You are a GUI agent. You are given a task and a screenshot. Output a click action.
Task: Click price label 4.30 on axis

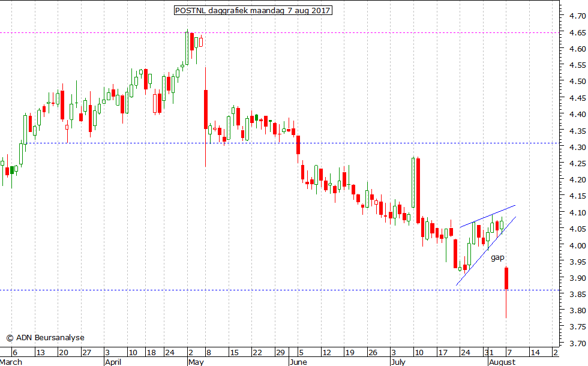(577, 148)
